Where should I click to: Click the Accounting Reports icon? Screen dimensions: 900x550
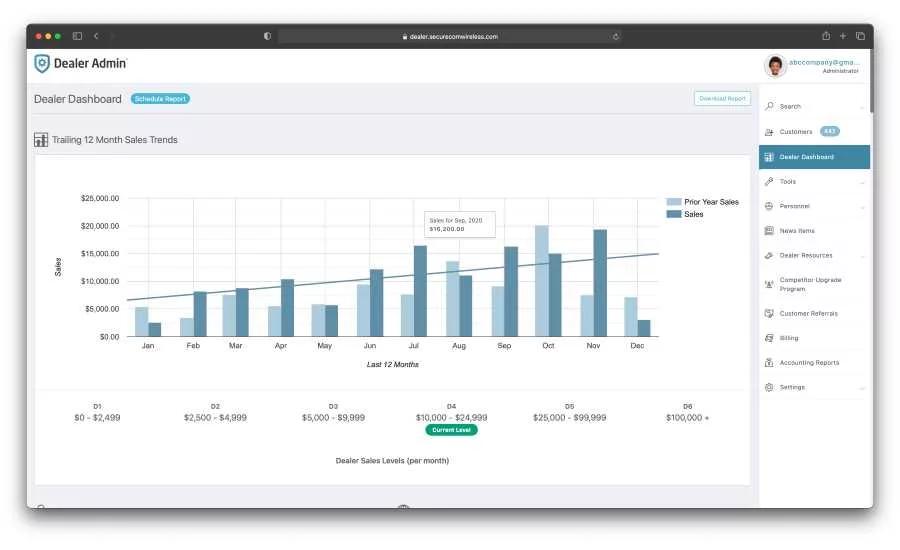(769, 363)
